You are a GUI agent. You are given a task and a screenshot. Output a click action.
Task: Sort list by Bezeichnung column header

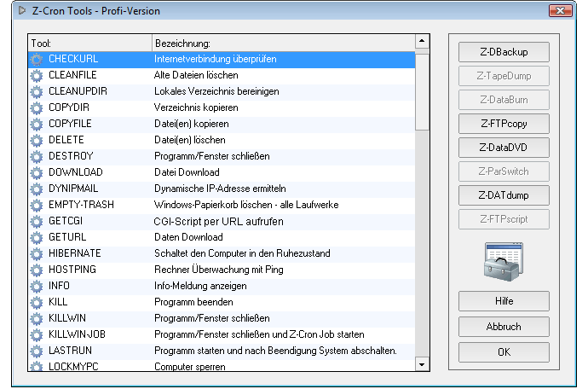pos(281,43)
